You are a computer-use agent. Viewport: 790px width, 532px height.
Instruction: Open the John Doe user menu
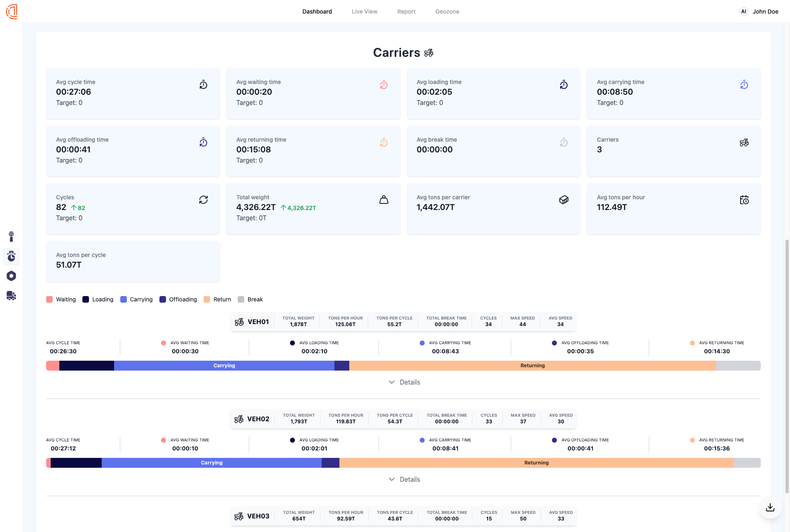[759, 12]
